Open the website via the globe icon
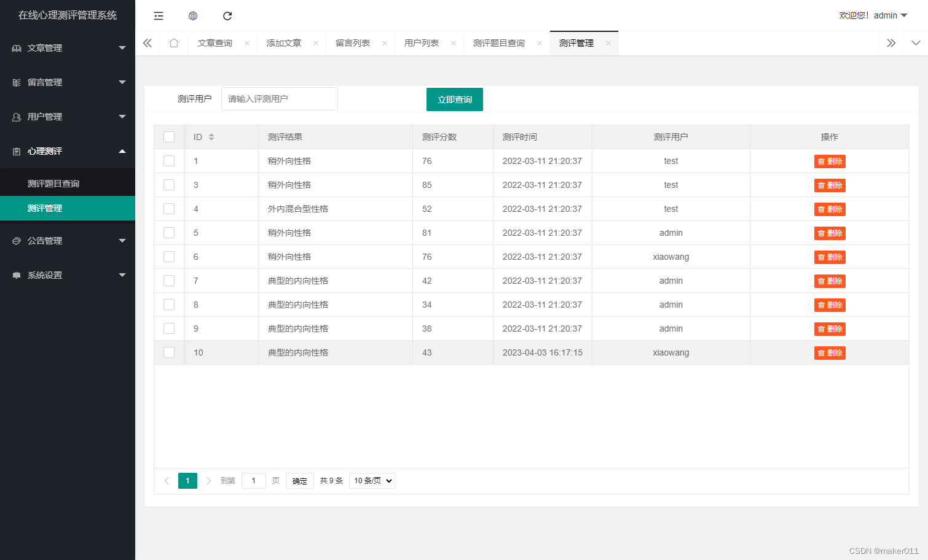The height and width of the screenshot is (560, 928). coord(193,16)
